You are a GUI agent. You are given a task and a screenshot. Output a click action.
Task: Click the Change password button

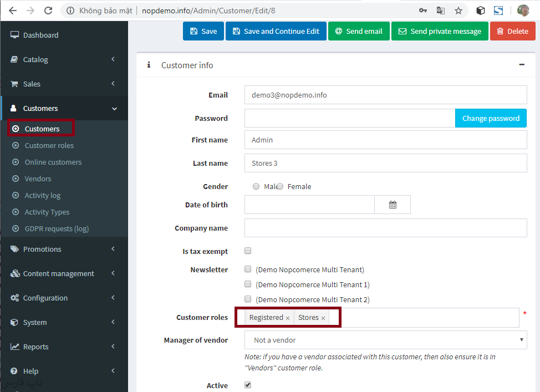(x=491, y=118)
